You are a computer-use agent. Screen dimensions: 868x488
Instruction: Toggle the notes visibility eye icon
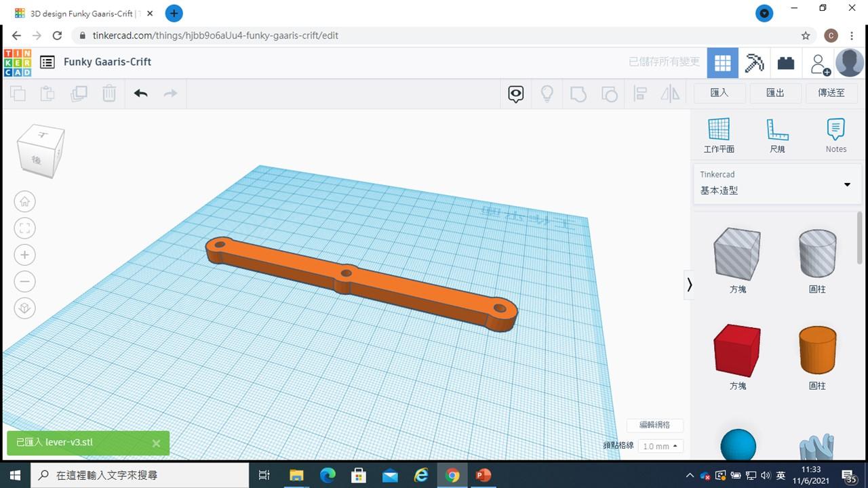click(516, 94)
